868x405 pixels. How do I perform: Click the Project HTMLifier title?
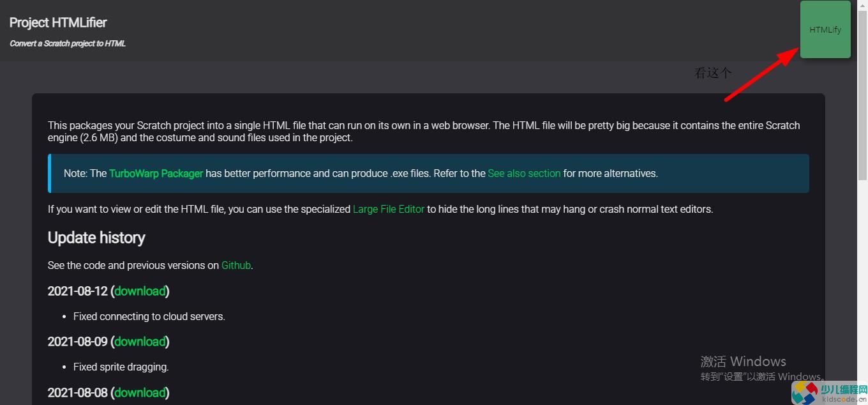(58, 22)
